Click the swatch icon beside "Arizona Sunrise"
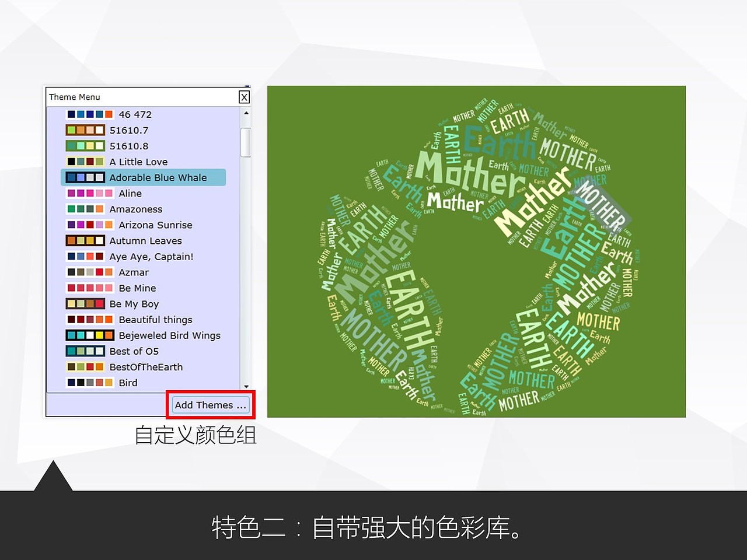The image size is (747, 560). click(x=89, y=225)
